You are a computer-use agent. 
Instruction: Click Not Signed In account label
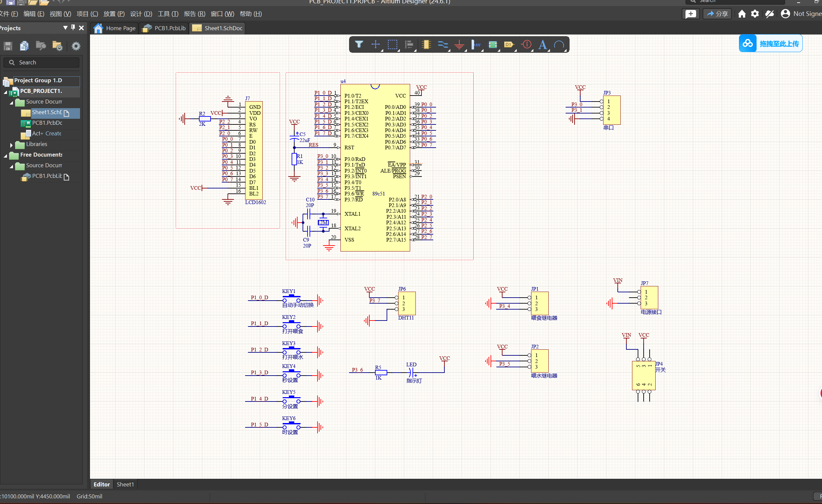807,14
